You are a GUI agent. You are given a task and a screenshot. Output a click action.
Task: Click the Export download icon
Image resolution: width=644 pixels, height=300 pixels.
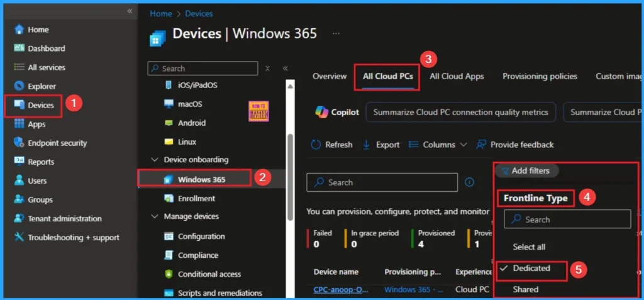(367, 145)
